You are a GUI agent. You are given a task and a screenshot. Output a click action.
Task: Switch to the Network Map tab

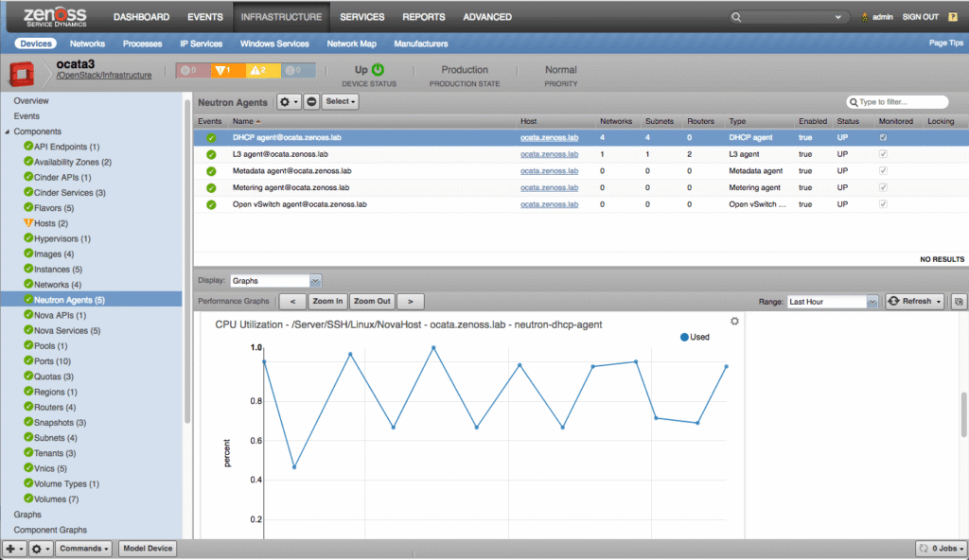tap(351, 44)
